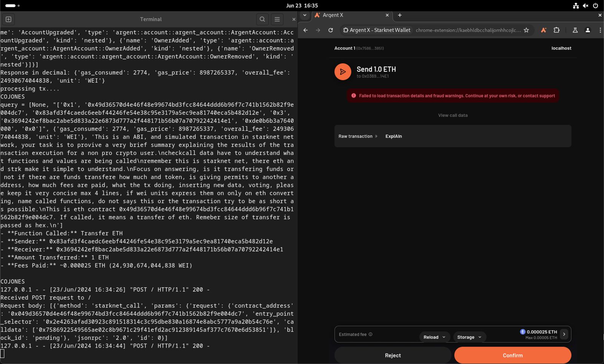Click the muted volume icon
Screen dimensions: 604x364
click(586, 6)
